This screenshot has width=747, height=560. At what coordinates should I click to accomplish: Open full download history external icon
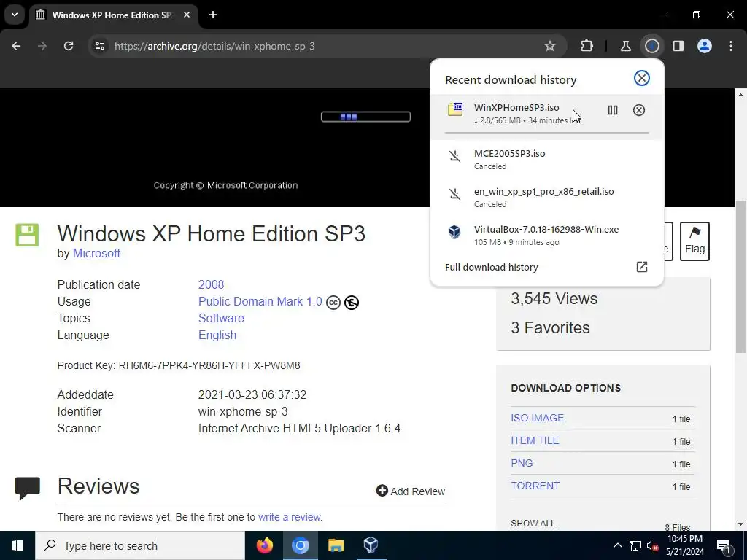(x=642, y=267)
